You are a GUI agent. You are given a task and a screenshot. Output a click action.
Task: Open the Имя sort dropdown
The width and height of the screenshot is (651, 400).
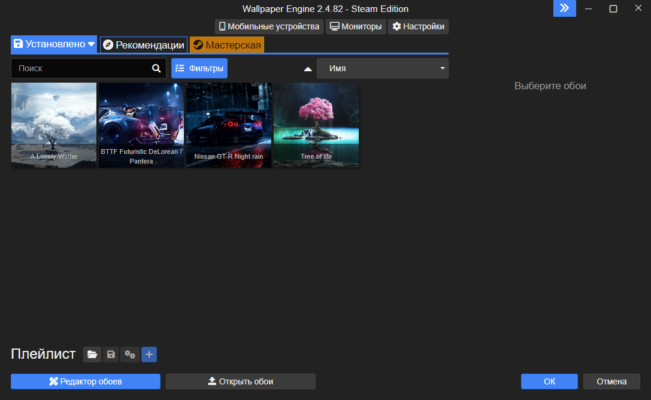(382, 68)
